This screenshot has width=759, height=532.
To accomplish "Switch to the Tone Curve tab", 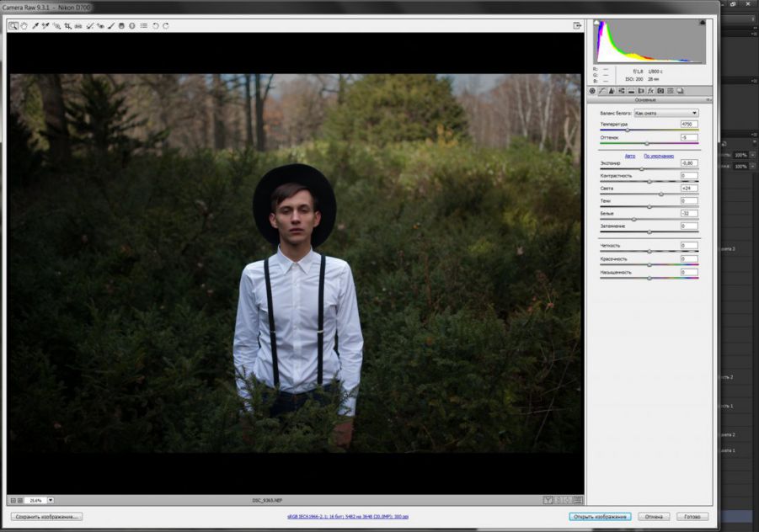I will tap(601, 90).
